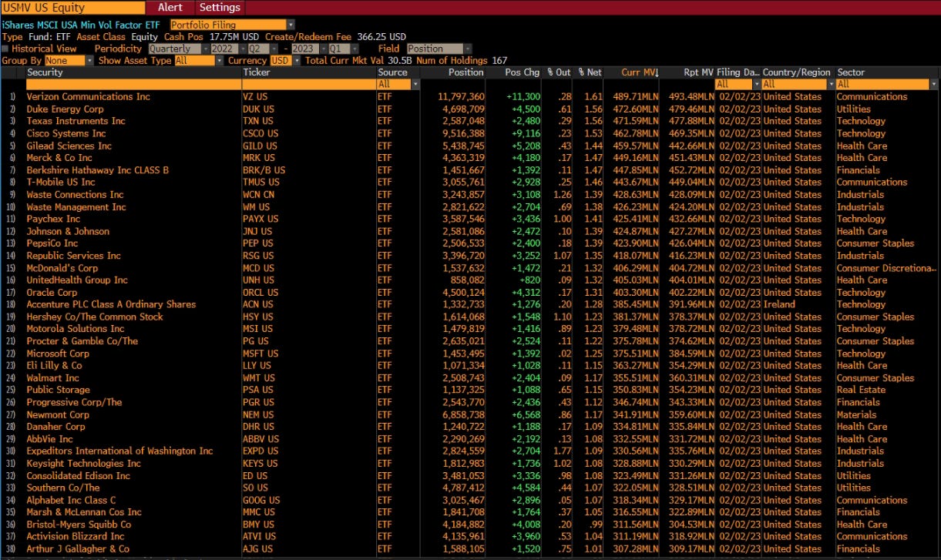Click the Ticker column filter box
941x560 pixels.
308,83
